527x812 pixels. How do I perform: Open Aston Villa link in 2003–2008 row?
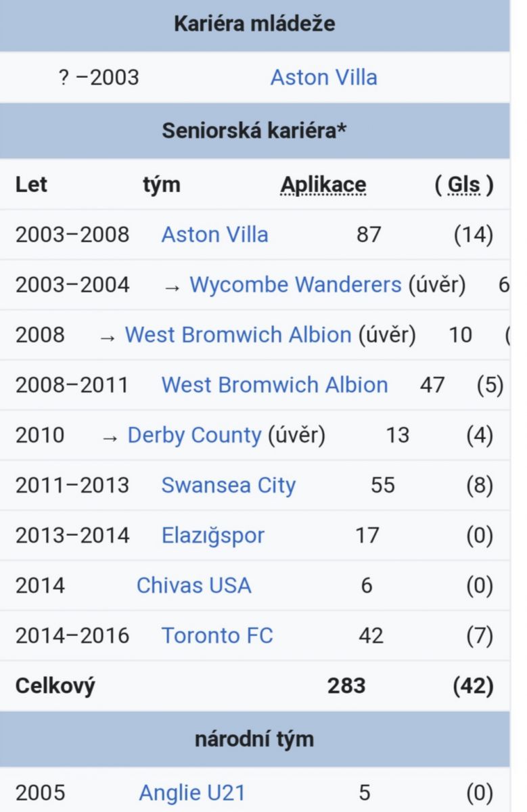point(214,235)
